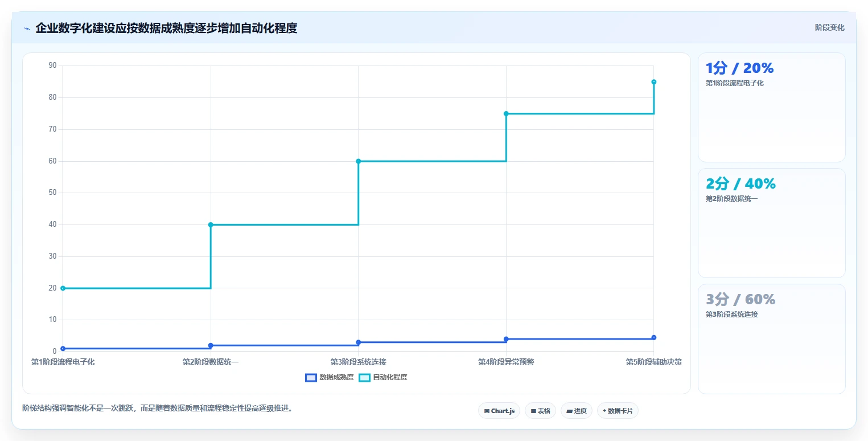
Task: Open the 1分 / 20% data card
Action: click(771, 107)
